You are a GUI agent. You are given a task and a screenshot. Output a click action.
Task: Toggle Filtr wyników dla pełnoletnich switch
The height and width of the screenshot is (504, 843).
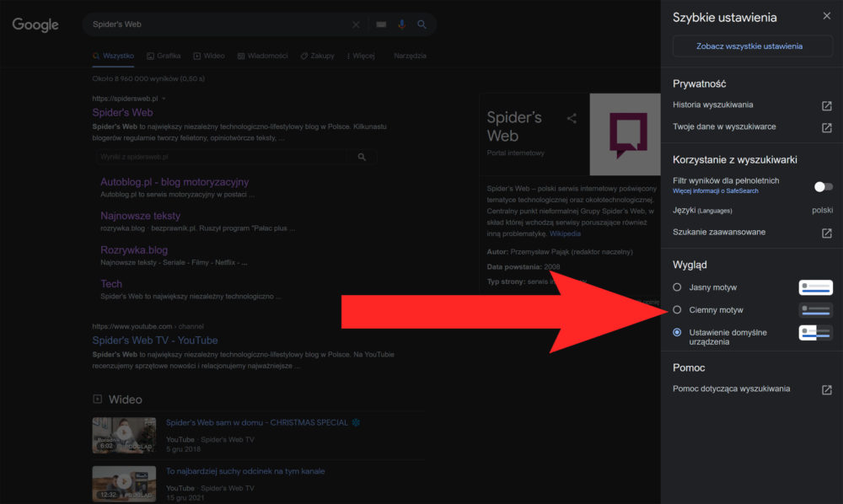(x=823, y=186)
